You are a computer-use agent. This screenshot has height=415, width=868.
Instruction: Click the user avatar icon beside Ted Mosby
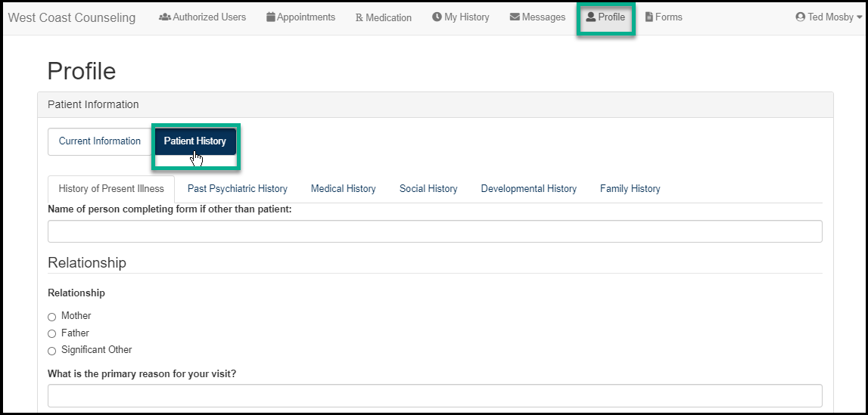800,17
